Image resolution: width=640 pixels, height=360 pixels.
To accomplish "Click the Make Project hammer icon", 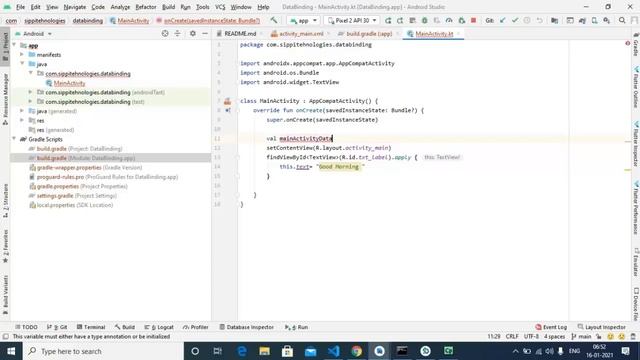I will pyautogui.click(x=273, y=20).
